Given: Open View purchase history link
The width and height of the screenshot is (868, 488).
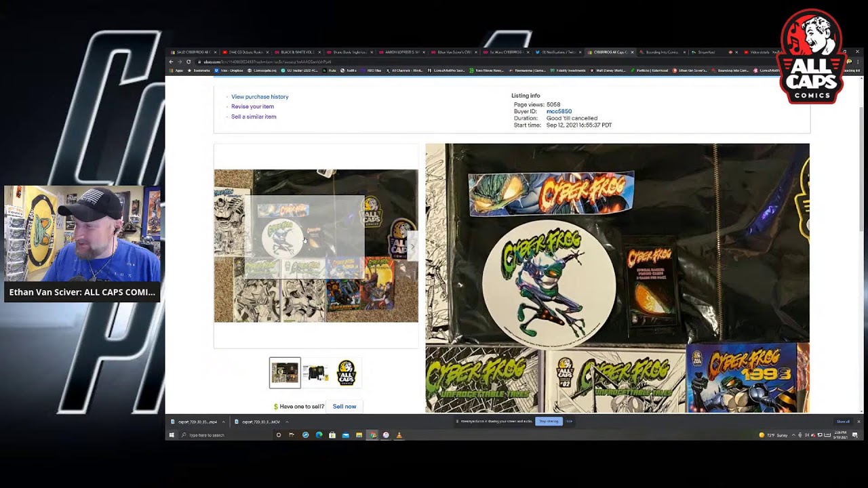Looking at the screenshot, I should coord(260,97).
